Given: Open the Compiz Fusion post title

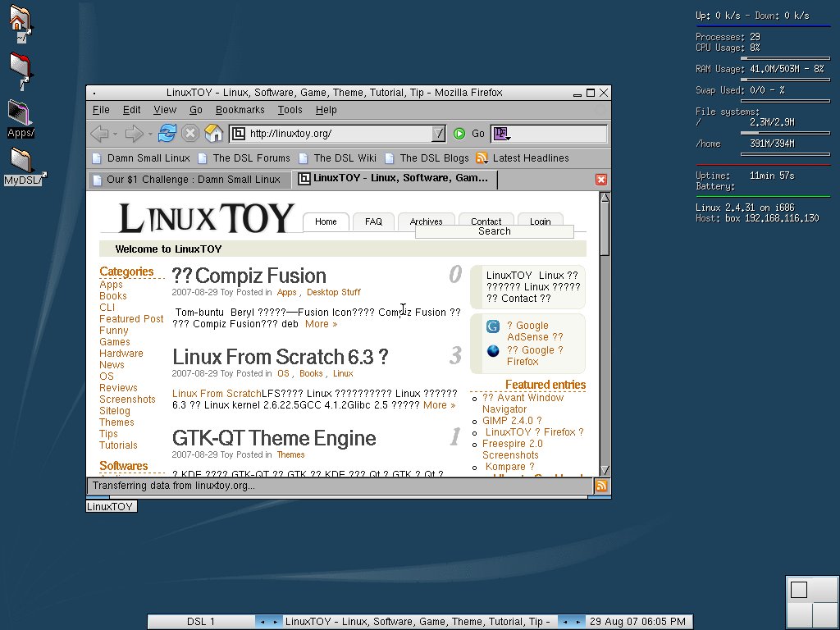Looking at the screenshot, I should pos(249,276).
